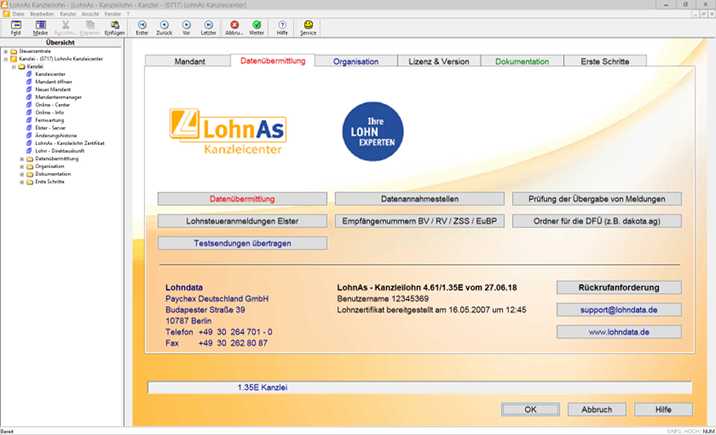Click the folder icon of Steuerzentrale
716x435 pixels.
(x=14, y=51)
